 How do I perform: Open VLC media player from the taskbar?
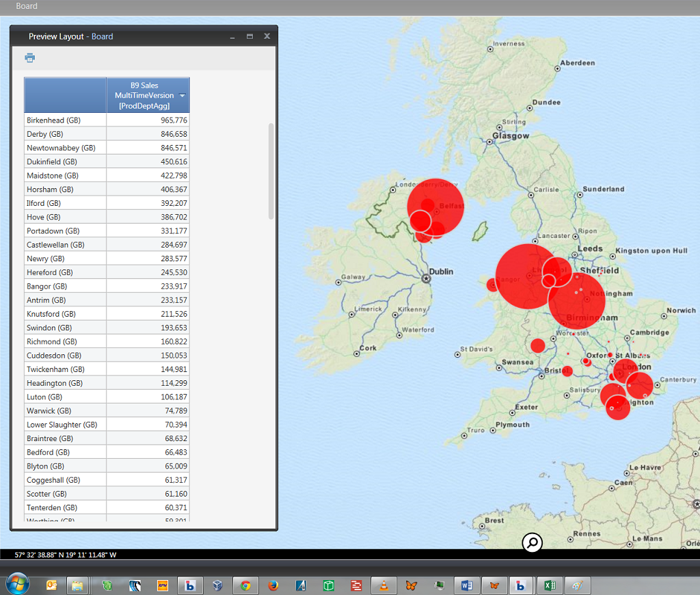pos(384,585)
